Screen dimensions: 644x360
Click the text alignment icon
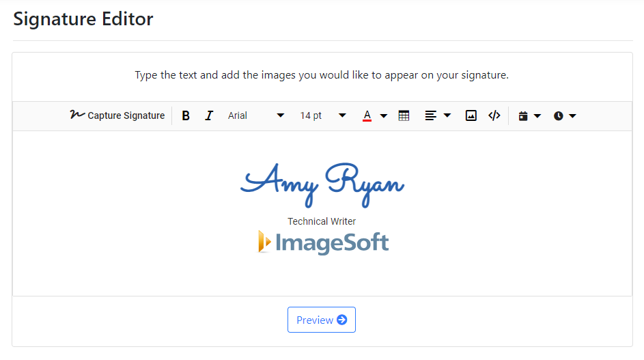(x=430, y=116)
